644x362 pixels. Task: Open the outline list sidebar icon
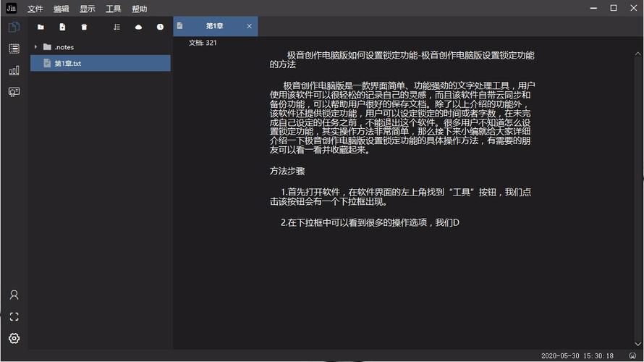pos(14,49)
